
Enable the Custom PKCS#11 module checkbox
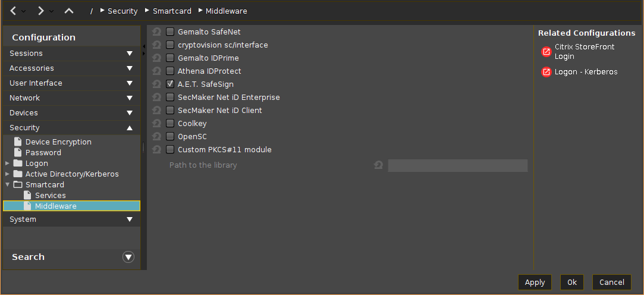point(170,150)
